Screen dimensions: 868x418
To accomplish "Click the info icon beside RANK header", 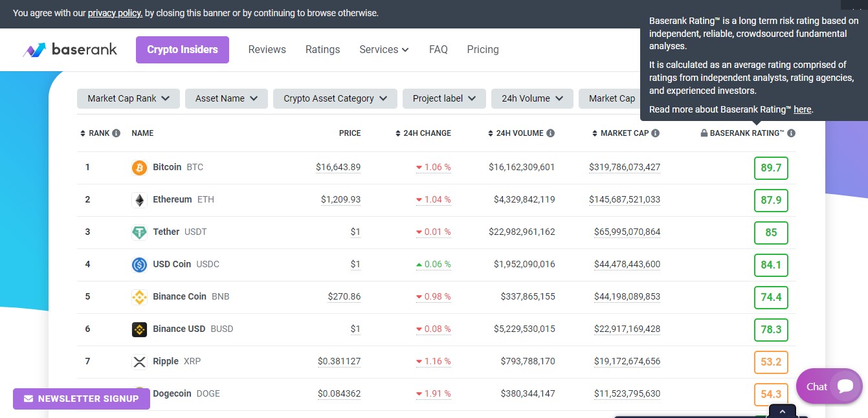I will [116, 133].
